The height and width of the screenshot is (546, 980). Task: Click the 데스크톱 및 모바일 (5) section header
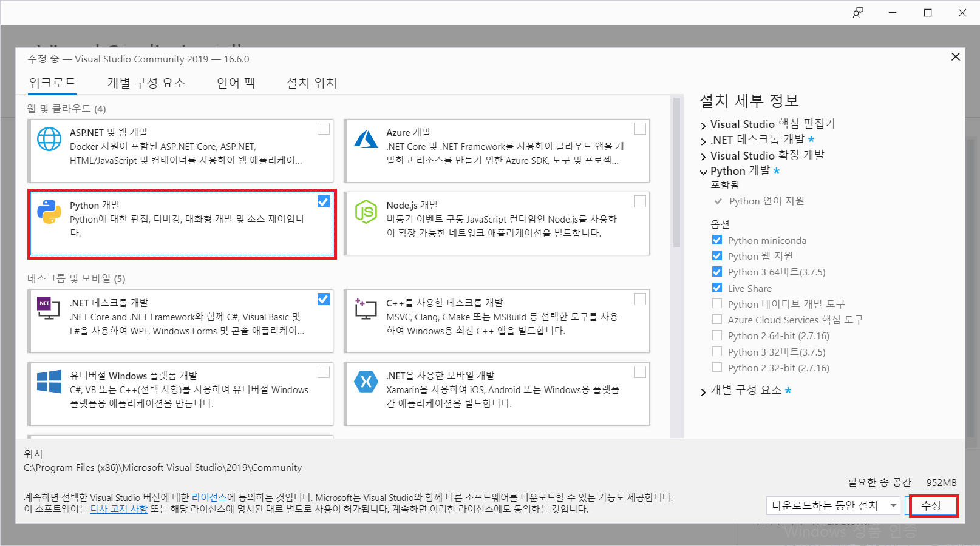[x=77, y=278]
